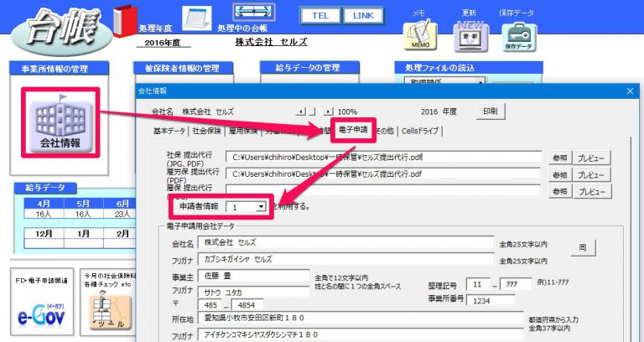Click the 印刷 print button
The image size is (644, 342).
click(491, 111)
